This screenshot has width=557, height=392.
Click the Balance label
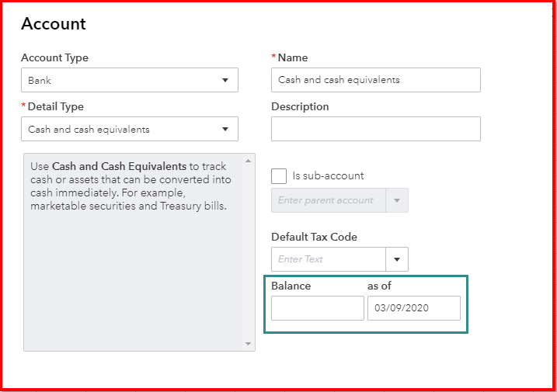point(291,286)
